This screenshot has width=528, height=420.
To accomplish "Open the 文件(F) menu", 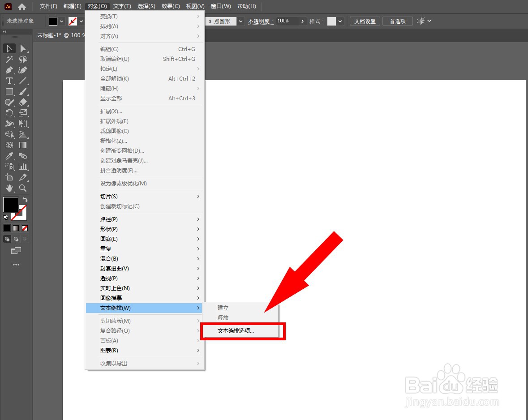I will [48, 6].
